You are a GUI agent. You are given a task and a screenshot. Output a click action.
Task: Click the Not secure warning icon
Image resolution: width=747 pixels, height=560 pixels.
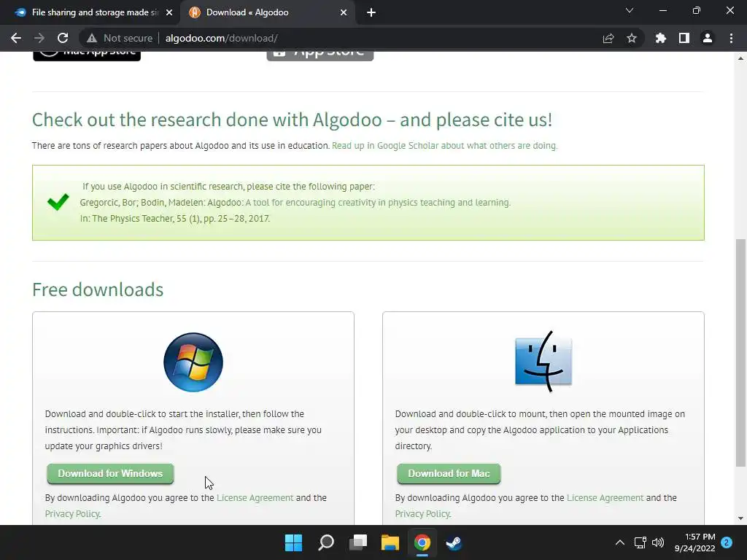point(92,38)
